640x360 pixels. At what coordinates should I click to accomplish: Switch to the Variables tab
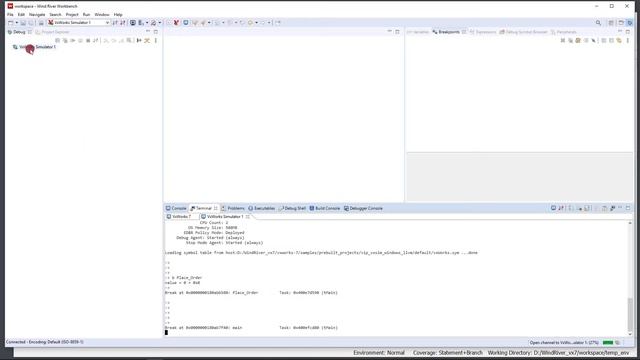coord(418,32)
